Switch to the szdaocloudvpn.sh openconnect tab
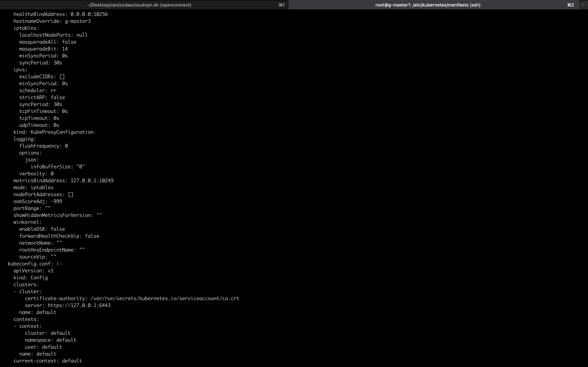588x367 pixels. 139,5
